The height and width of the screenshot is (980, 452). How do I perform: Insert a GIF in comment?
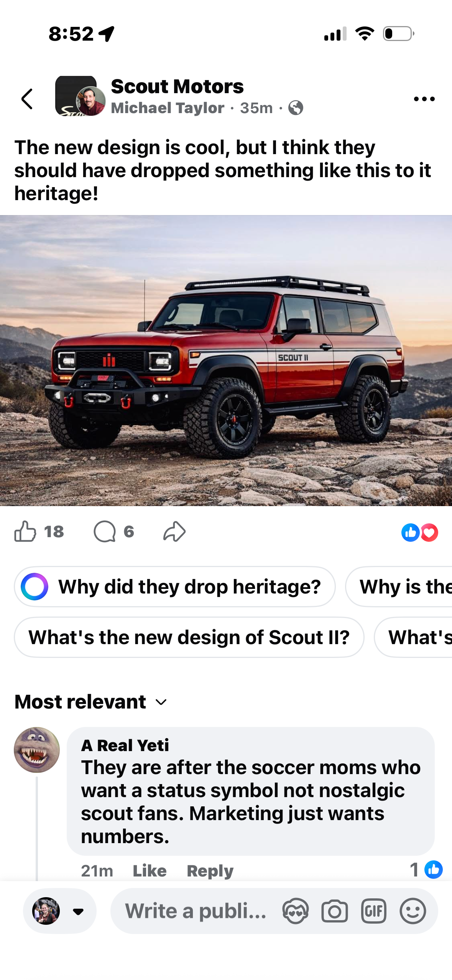[374, 911]
